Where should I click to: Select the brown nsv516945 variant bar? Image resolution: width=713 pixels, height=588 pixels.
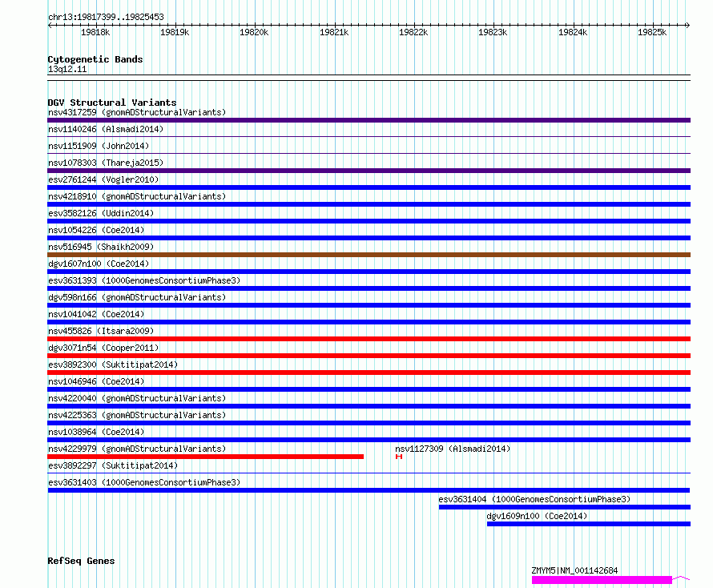point(369,255)
